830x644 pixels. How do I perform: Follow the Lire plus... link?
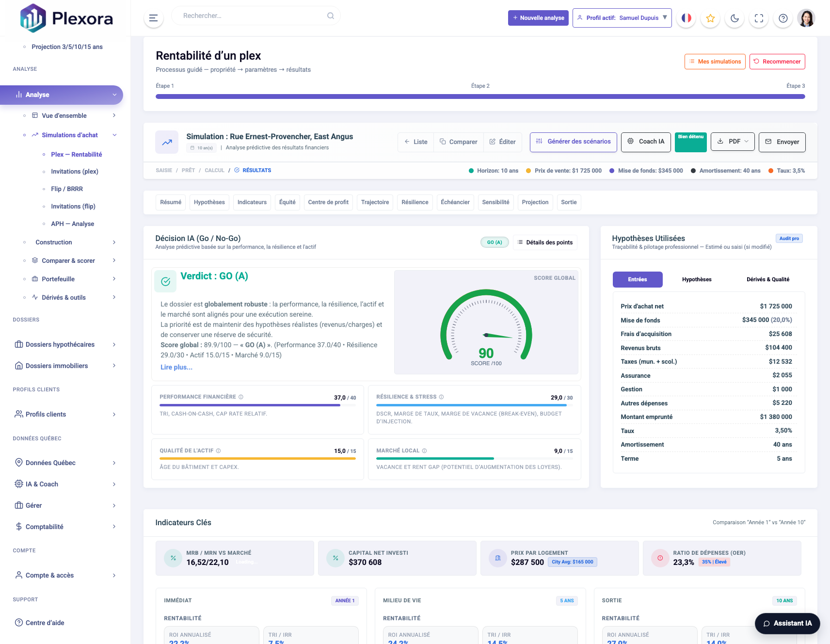[176, 367]
